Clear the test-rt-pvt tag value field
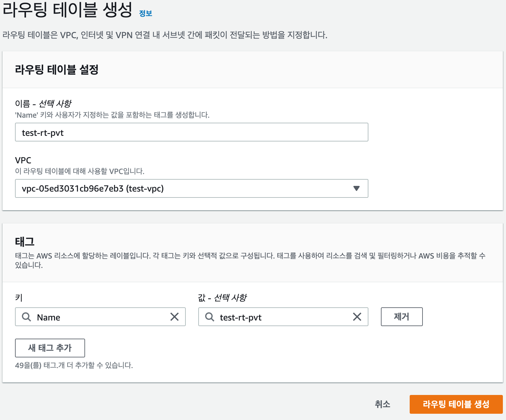506x420 pixels. point(357,317)
